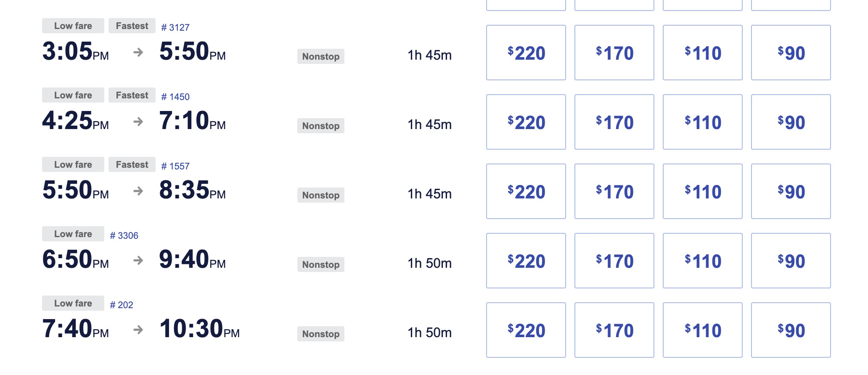
Task: Click the Fastest tag on the 4:25 PM flight
Action: click(132, 95)
